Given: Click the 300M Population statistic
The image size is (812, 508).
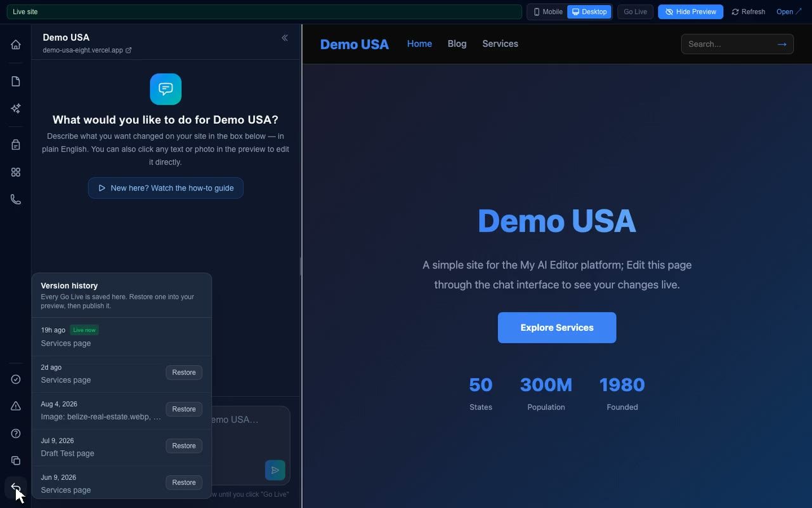Looking at the screenshot, I should point(546,393).
